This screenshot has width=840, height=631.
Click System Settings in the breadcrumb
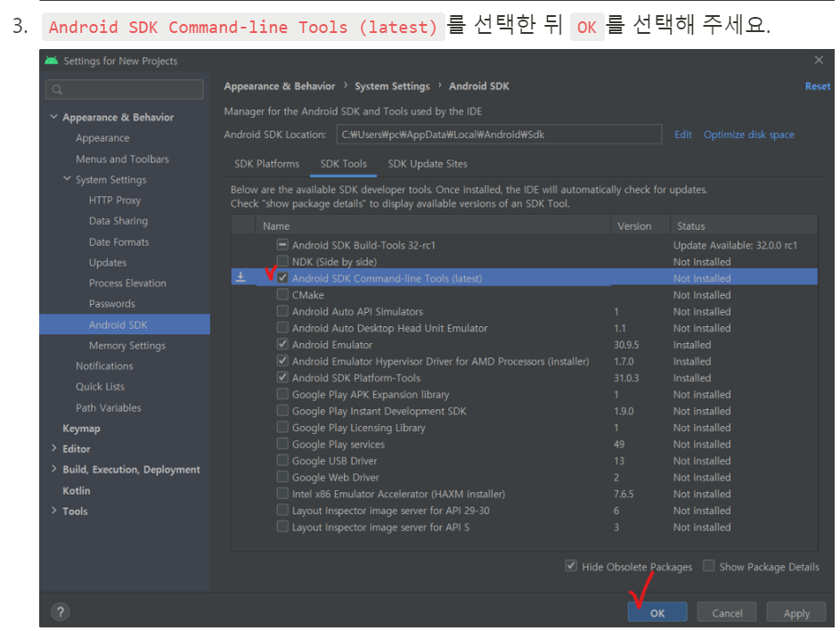tap(392, 86)
